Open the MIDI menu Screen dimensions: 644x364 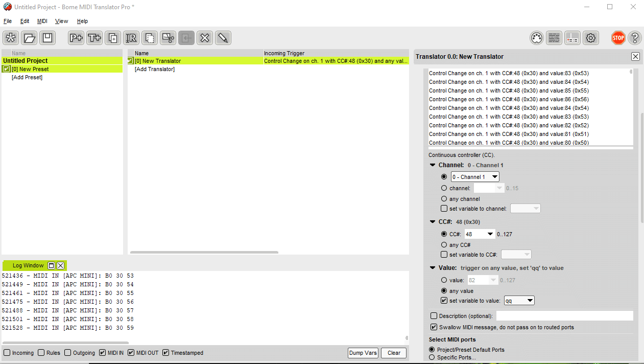(x=42, y=21)
